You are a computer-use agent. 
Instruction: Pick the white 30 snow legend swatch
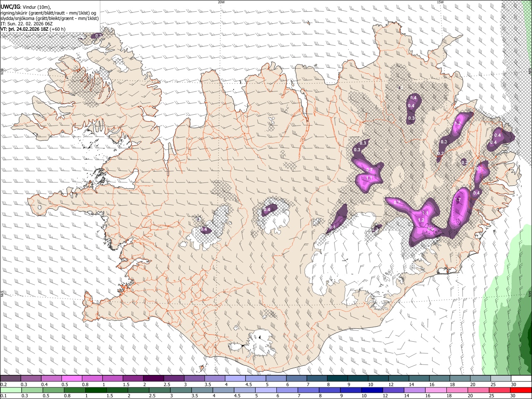521,378
